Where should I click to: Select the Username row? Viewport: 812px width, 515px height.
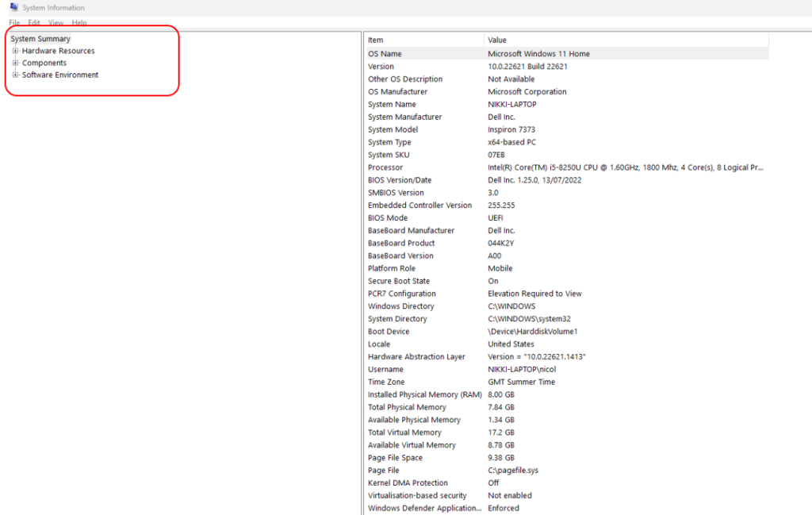[x=567, y=370]
